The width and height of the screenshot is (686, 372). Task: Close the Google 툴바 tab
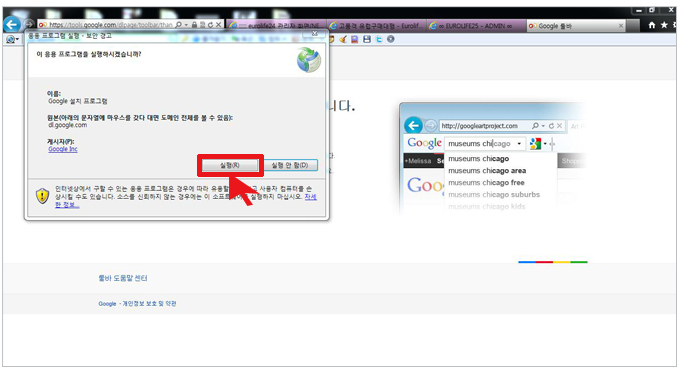tap(621, 26)
